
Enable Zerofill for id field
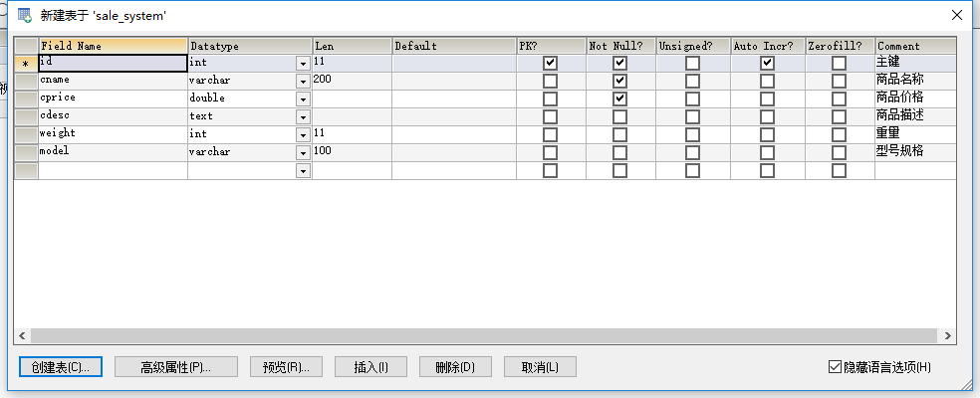[839, 63]
